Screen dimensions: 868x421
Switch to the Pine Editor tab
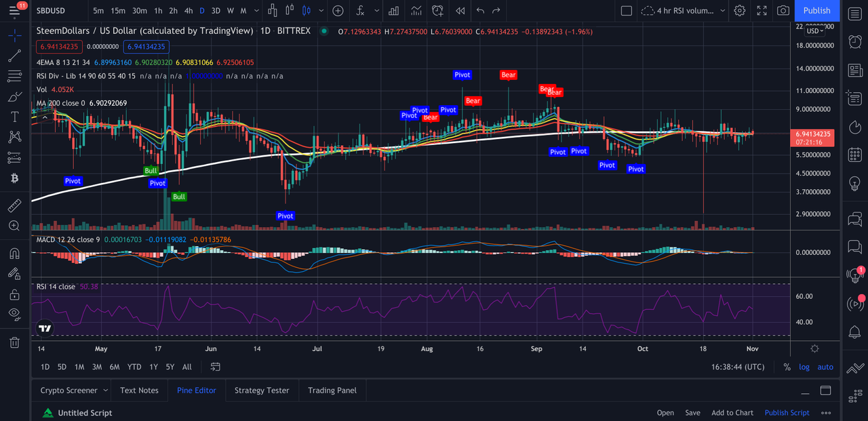[x=197, y=390]
